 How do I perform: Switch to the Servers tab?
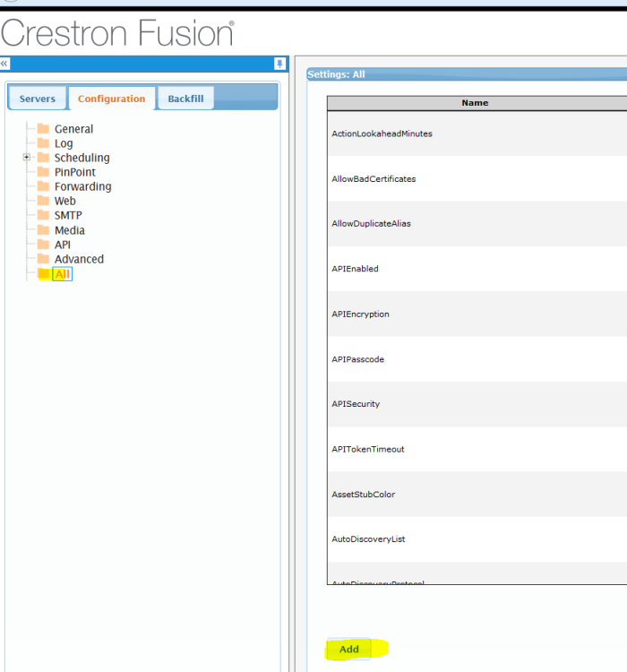tap(38, 99)
